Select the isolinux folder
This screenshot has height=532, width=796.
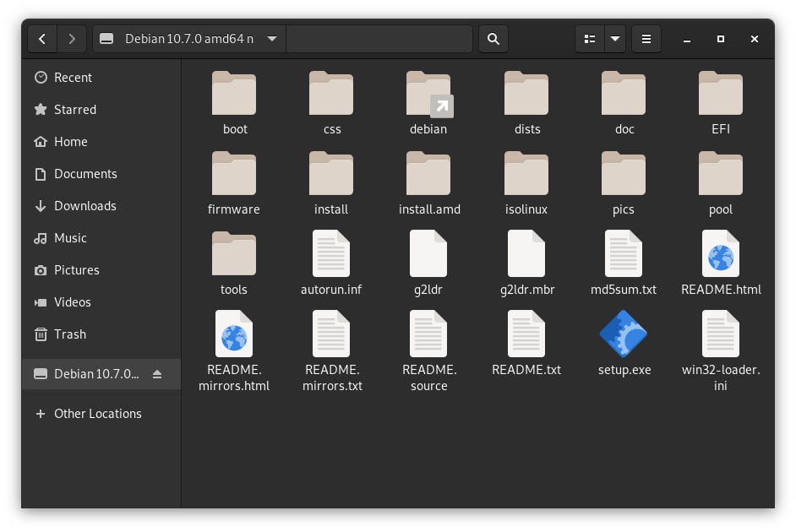point(526,183)
